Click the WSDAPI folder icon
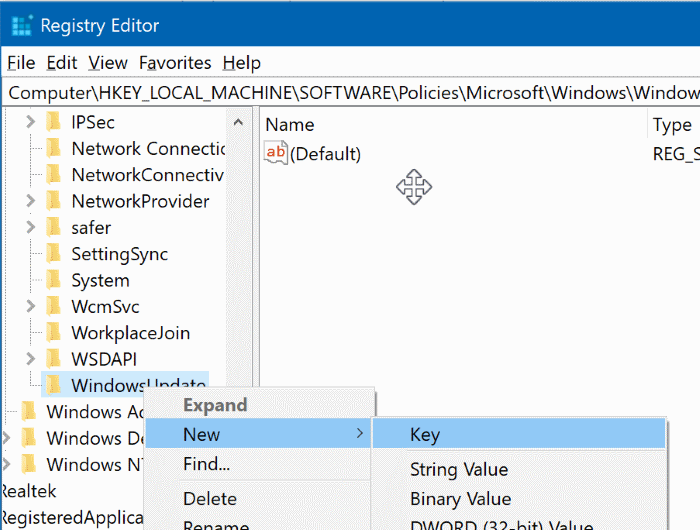 54,359
